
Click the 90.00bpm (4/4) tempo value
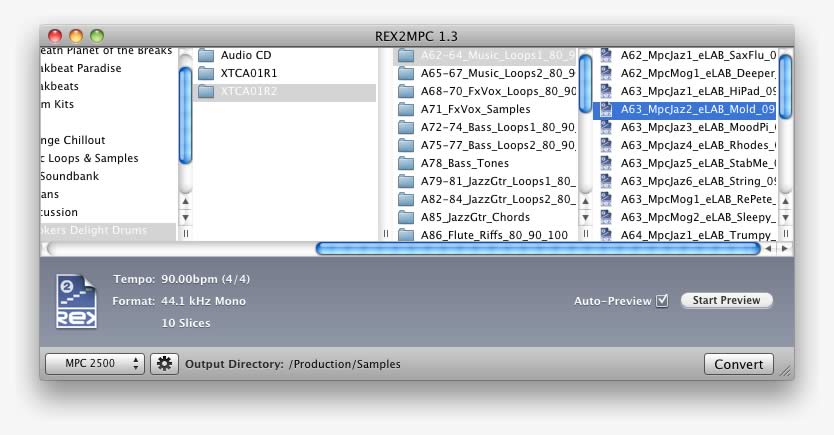[205, 279]
